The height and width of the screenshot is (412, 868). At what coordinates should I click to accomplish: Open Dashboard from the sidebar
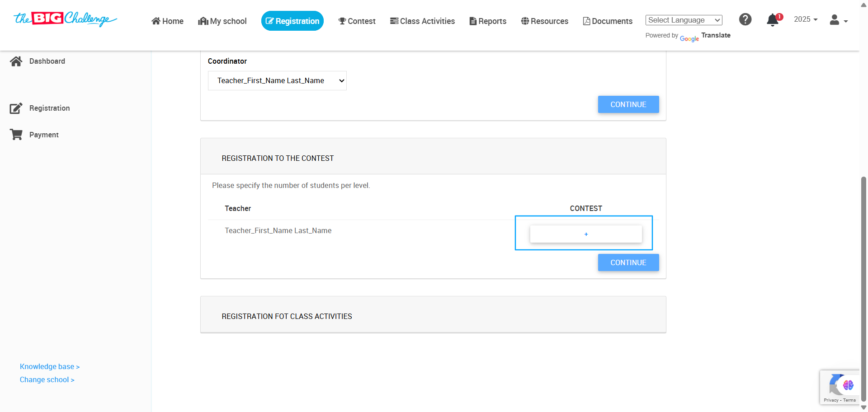[47, 61]
